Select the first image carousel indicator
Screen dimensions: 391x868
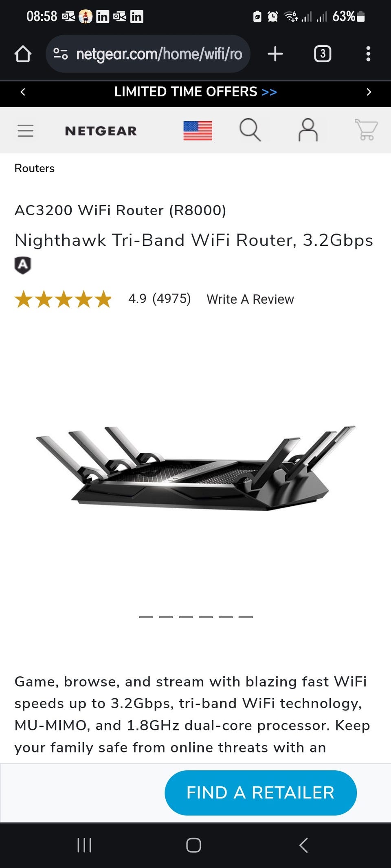(x=146, y=617)
